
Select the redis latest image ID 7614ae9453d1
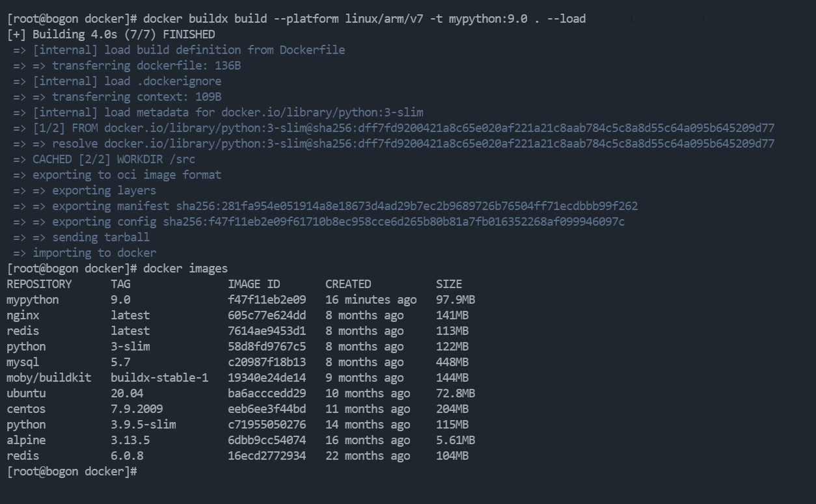tap(267, 331)
